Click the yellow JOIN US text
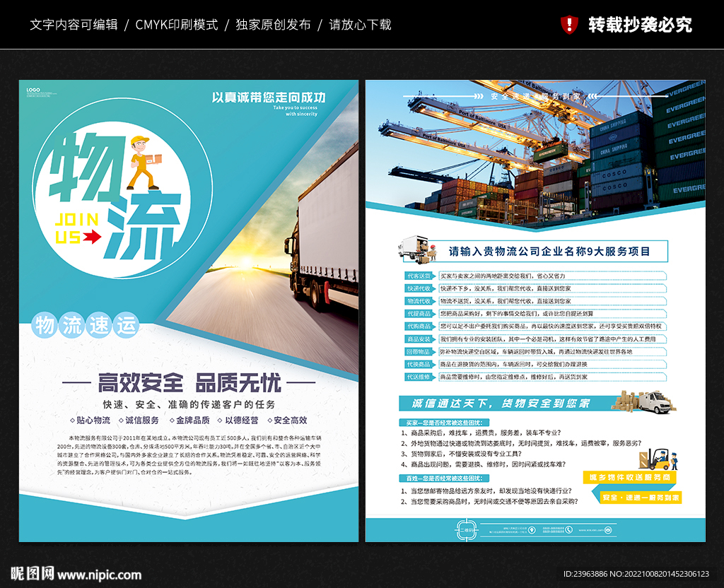724x588 pixels. point(76,228)
